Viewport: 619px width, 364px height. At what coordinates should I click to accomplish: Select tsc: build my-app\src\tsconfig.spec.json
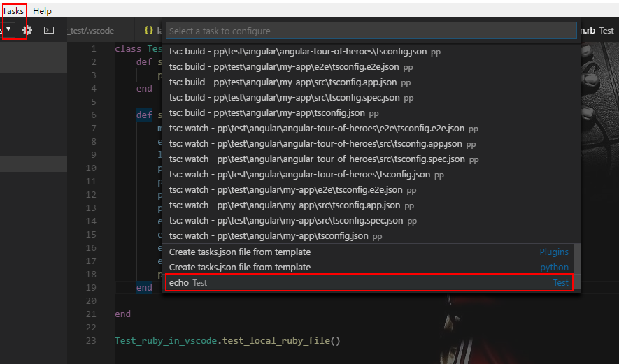pyautogui.click(x=371, y=97)
